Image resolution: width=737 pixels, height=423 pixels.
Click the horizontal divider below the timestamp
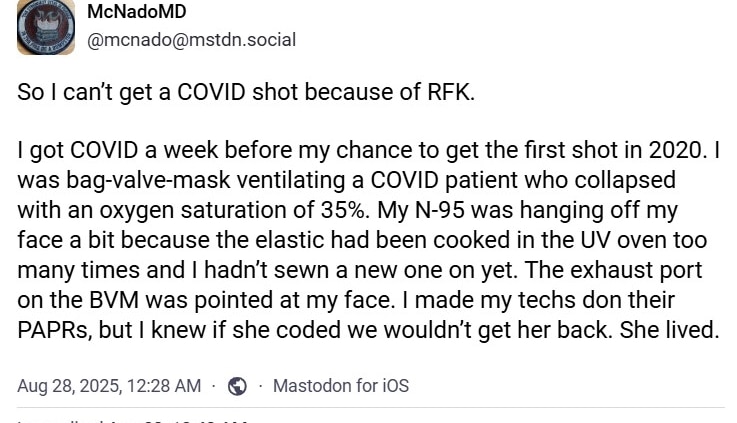pos(370,408)
